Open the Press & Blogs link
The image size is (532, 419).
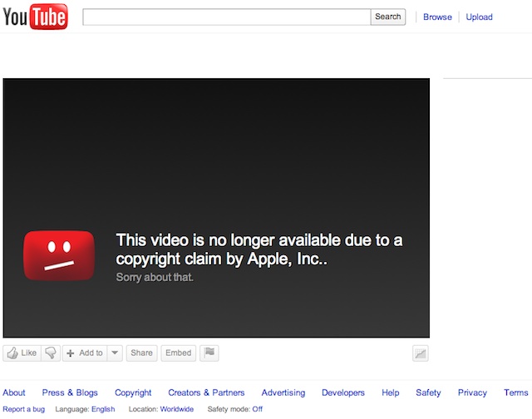tap(70, 392)
